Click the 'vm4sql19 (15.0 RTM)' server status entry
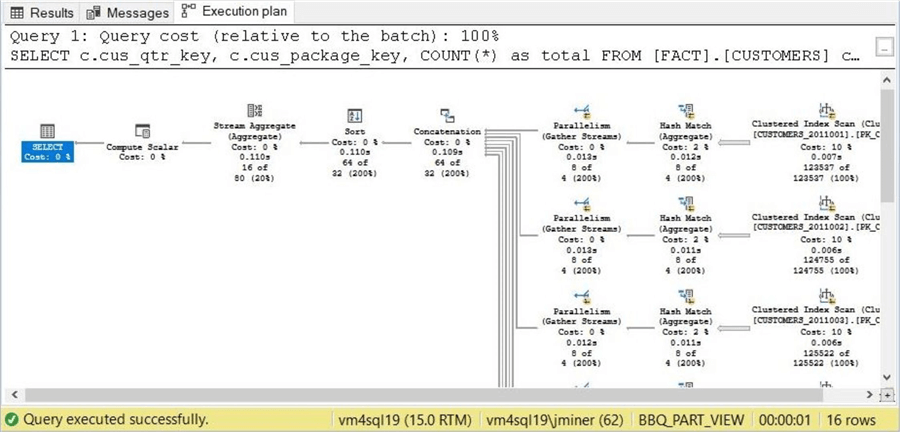 pos(405,419)
